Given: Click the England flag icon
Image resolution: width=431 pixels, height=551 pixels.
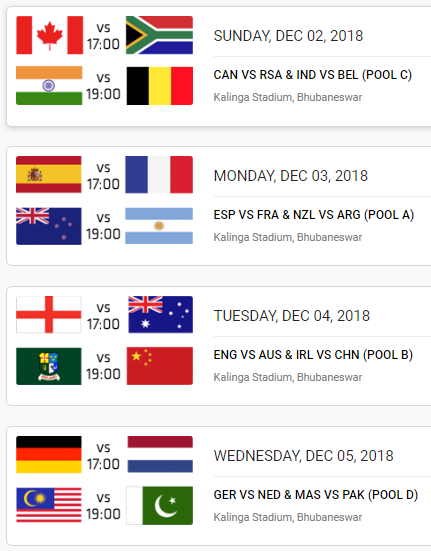Looking at the screenshot, I should coord(49,315).
